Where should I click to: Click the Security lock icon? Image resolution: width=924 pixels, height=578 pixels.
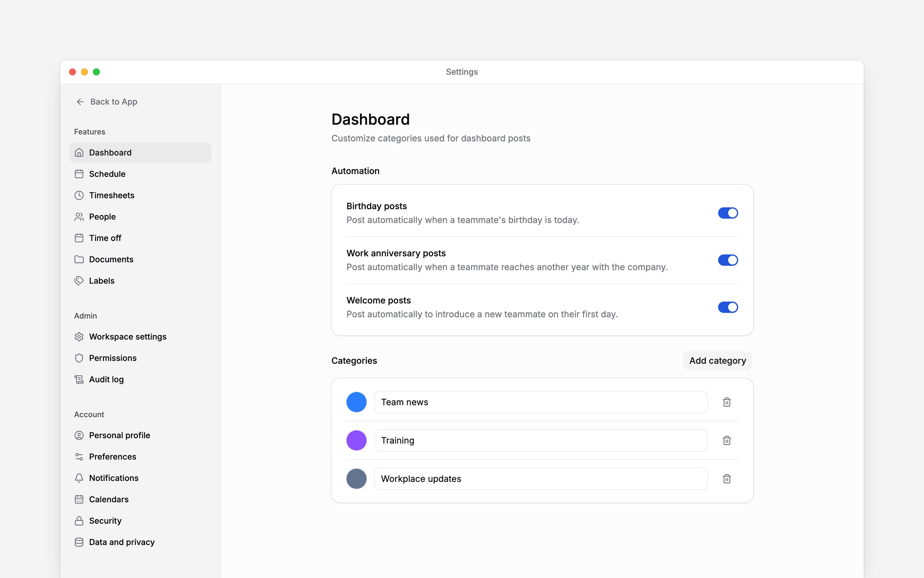pyautogui.click(x=79, y=521)
